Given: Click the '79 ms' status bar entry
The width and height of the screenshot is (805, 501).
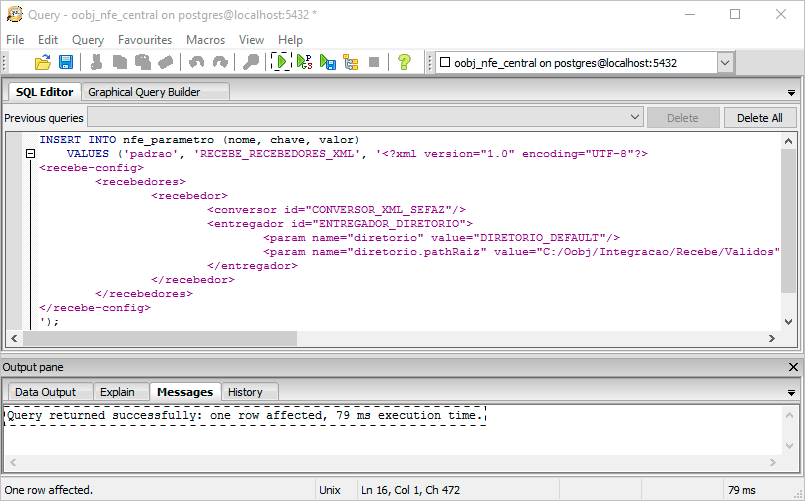Looking at the screenshot, I should [x=741, y=490].
